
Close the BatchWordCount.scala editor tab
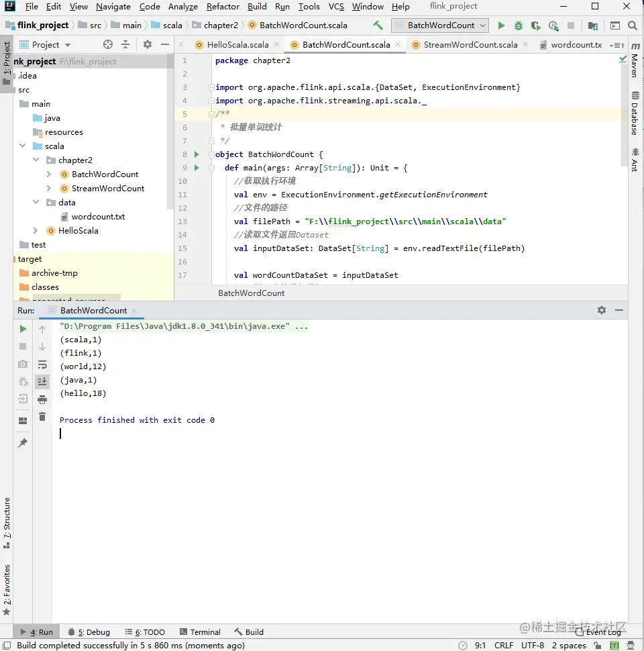[x=398, y=44]
